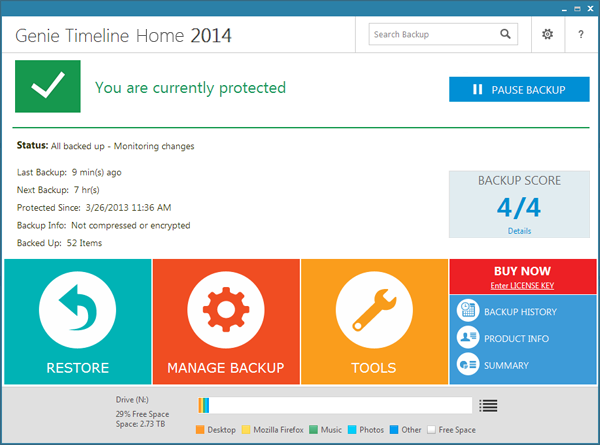This screenshot has width=600, height=445.
Task: Click the orange Desktop legend swatch
Action: click(200, 430)
